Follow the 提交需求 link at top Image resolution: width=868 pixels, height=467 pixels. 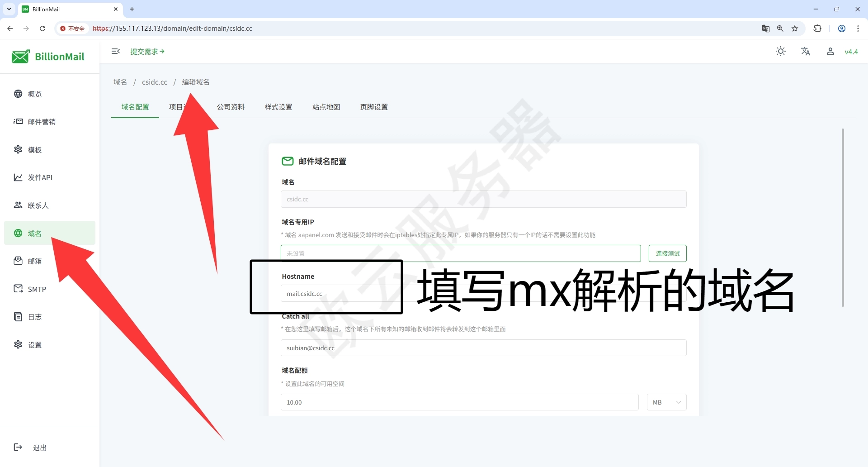tap(147, 51)
